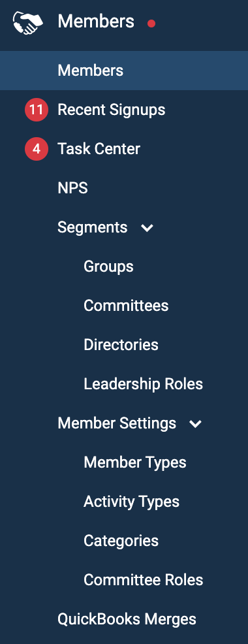
Task: Navigate to Leadership Roles
Action: (x=144, y=384)
